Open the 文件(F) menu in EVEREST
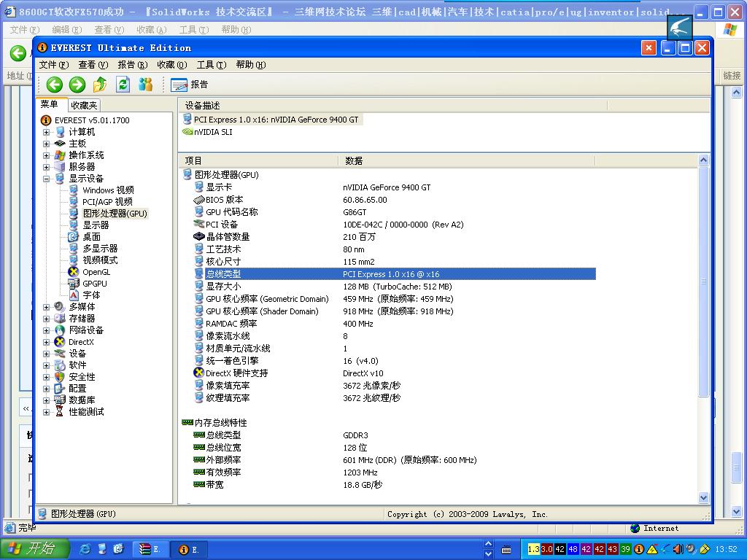747x560 pixels. [54, 65]
